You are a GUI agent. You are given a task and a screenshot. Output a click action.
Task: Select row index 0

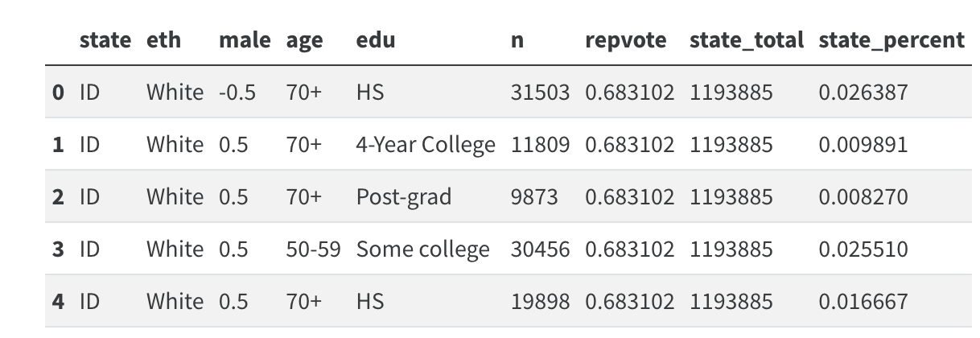click(58, 93)
